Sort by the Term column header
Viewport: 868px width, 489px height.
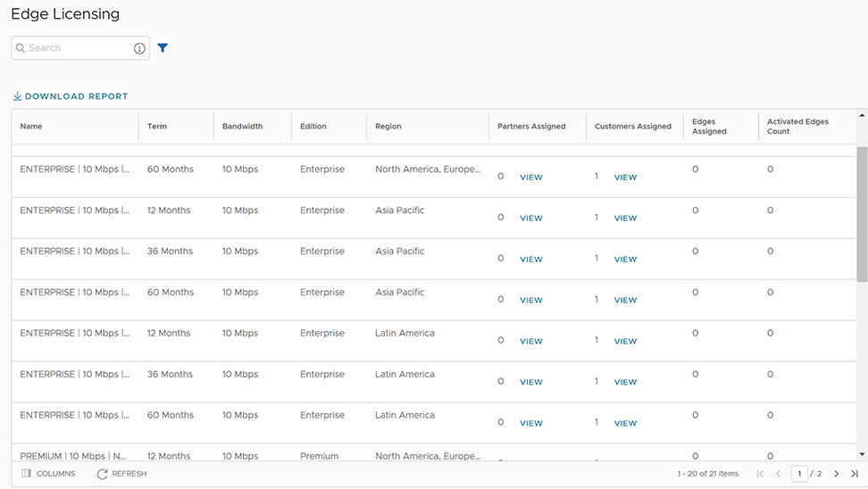tap(157, 127)
